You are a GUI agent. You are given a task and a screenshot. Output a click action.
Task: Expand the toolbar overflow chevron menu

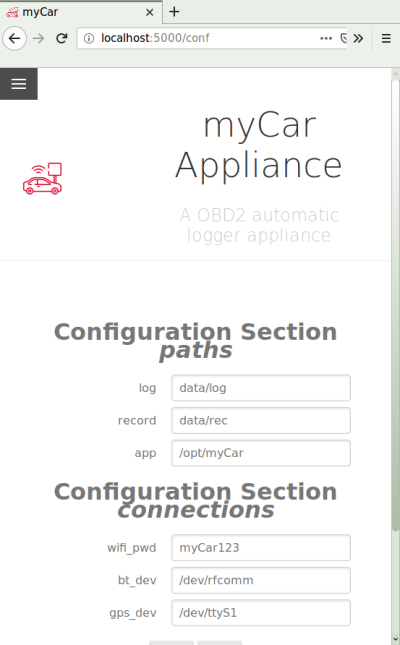(358, 38)
